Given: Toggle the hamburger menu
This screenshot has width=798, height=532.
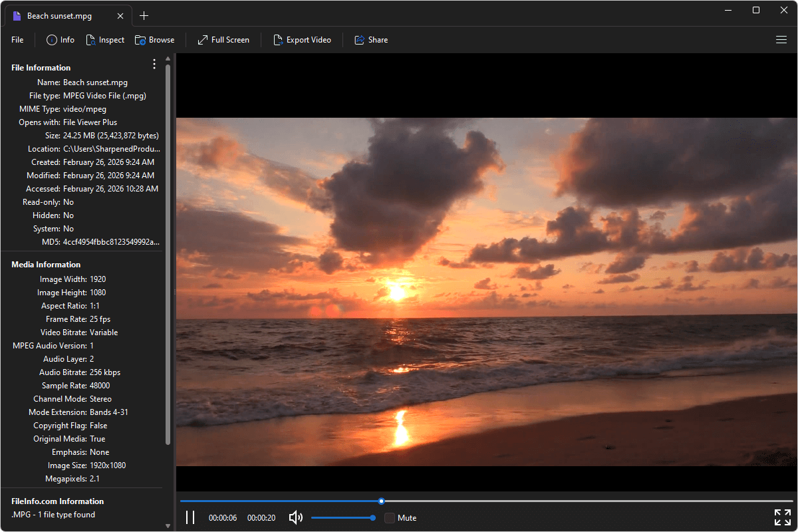Looking at the screenshot, I should pos(781,39).
